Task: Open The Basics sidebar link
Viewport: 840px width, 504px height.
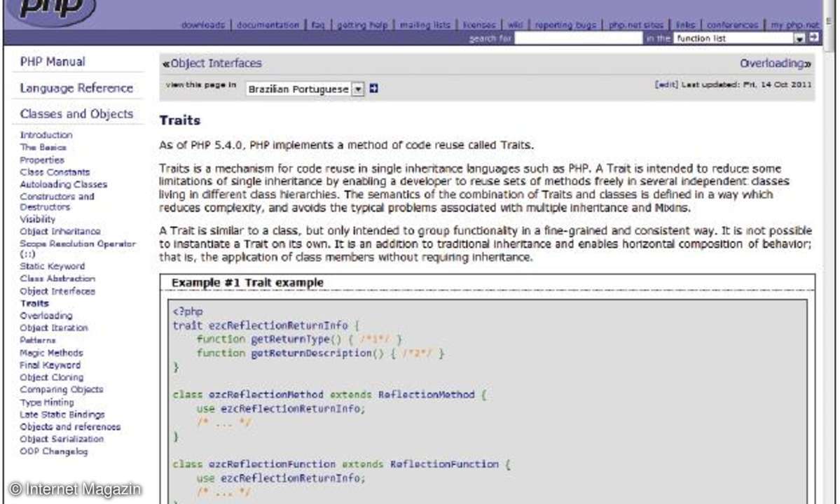Action: coord(43,147)
